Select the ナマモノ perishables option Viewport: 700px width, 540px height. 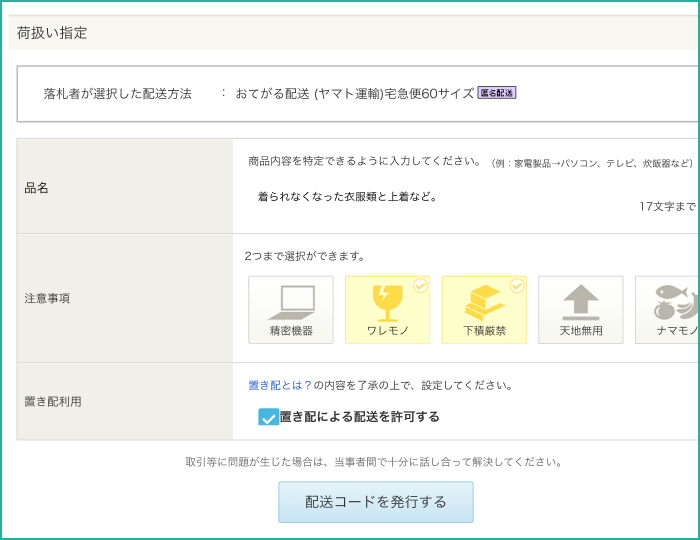click(x=667, y=310)
